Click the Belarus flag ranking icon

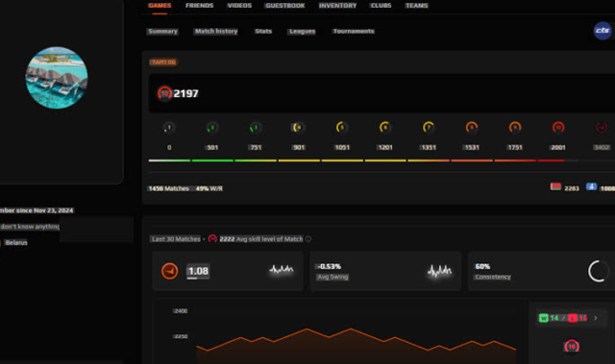(555, 187)
